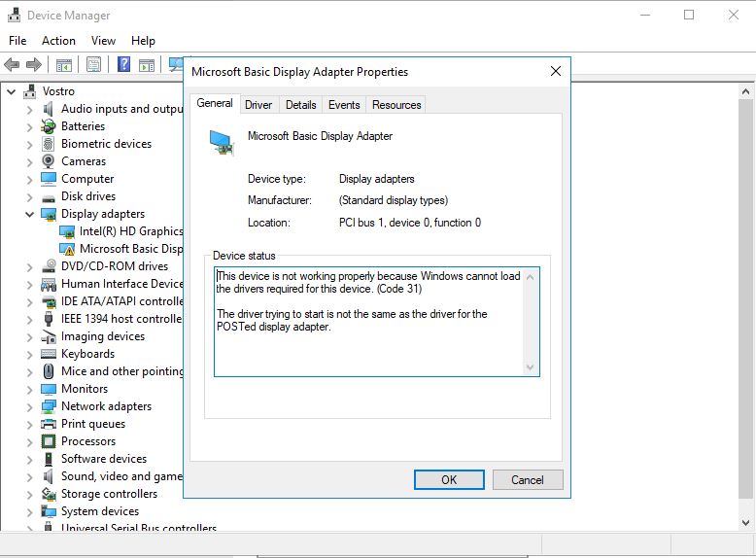Viewport: 756px width, 558px height.
Task: Switch to the Driver tab
Action: 258,105
